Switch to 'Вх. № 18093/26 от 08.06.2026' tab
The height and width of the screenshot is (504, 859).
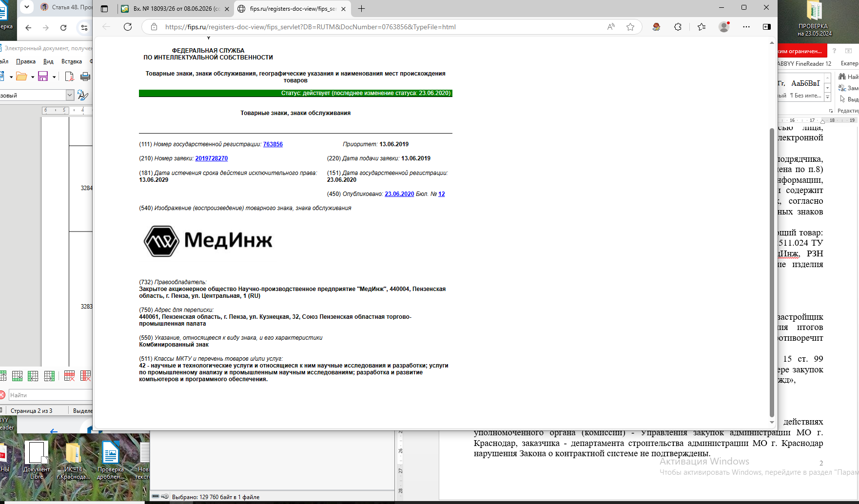176,9
